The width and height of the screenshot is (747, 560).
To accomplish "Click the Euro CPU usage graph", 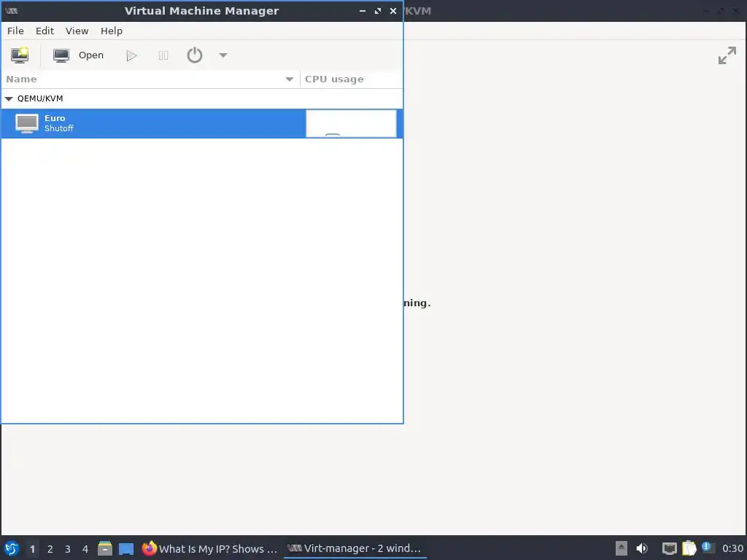I will (x=351, y=124).
